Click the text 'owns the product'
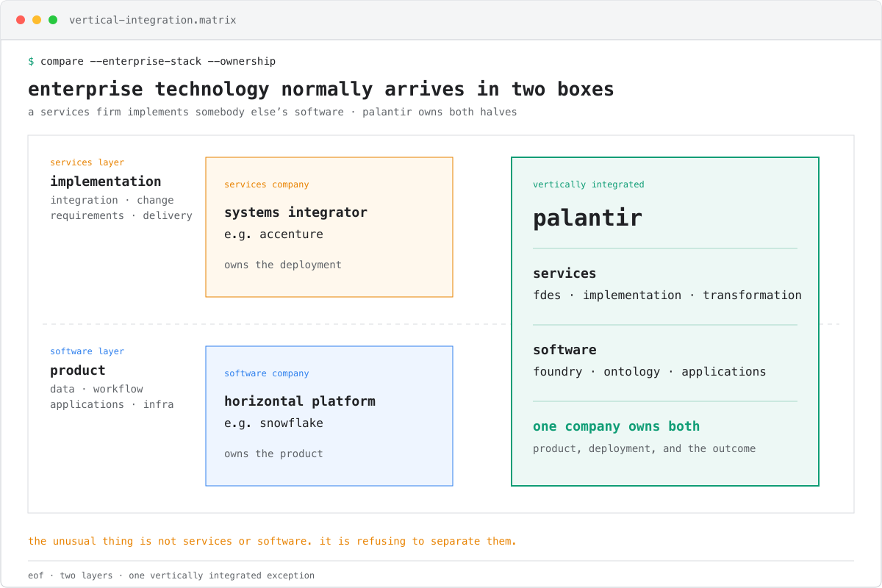 [x=273, y=453]
